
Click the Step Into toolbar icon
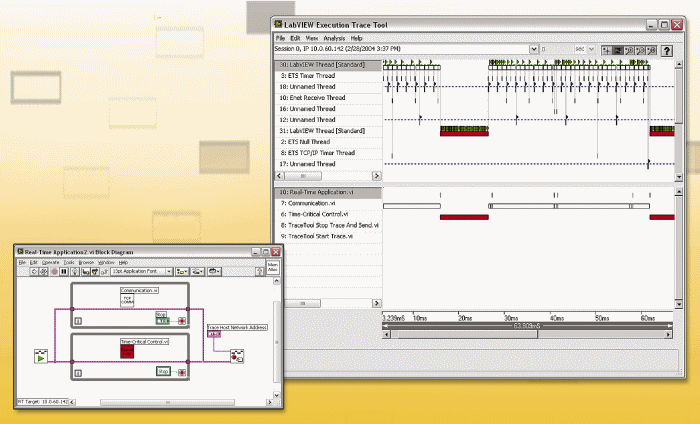point(86,271)
